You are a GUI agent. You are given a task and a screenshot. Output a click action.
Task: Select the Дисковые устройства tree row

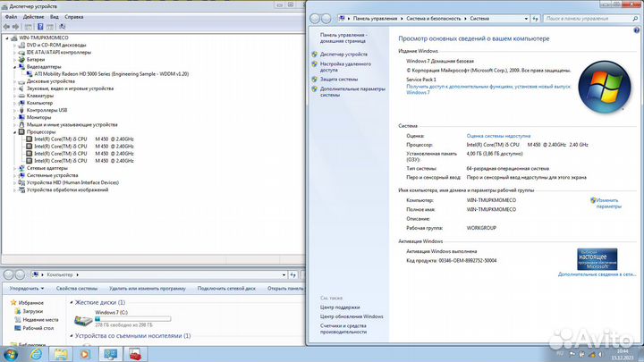50,81
